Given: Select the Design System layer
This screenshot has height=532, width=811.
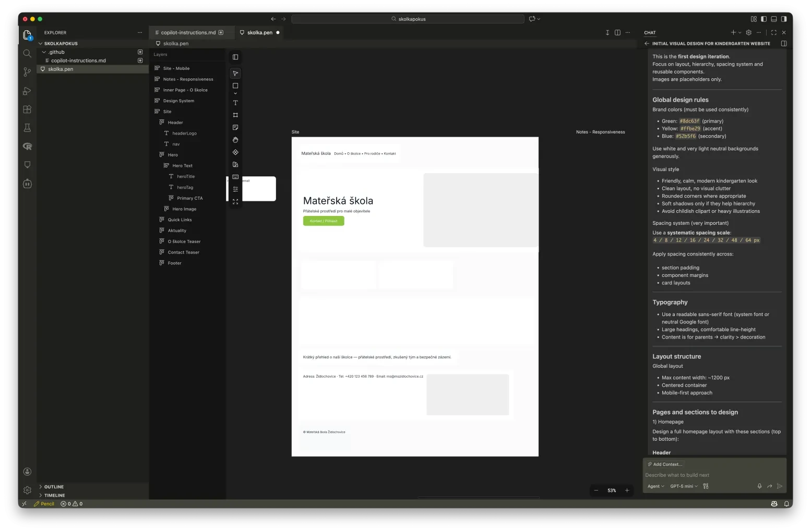Looking at the screenshot, I should coord(178,101).
